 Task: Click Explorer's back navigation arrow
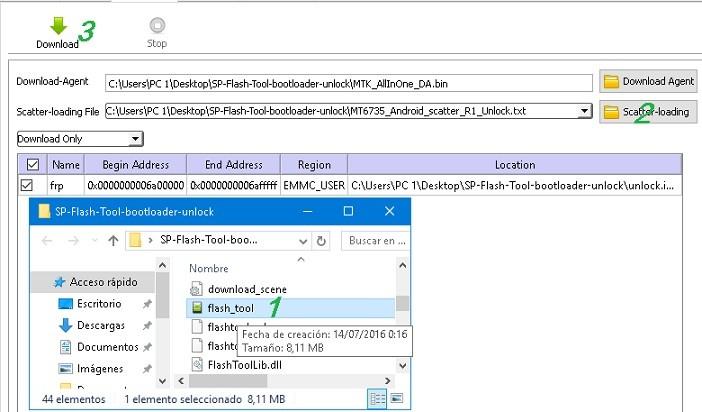[x=47, y=241]
